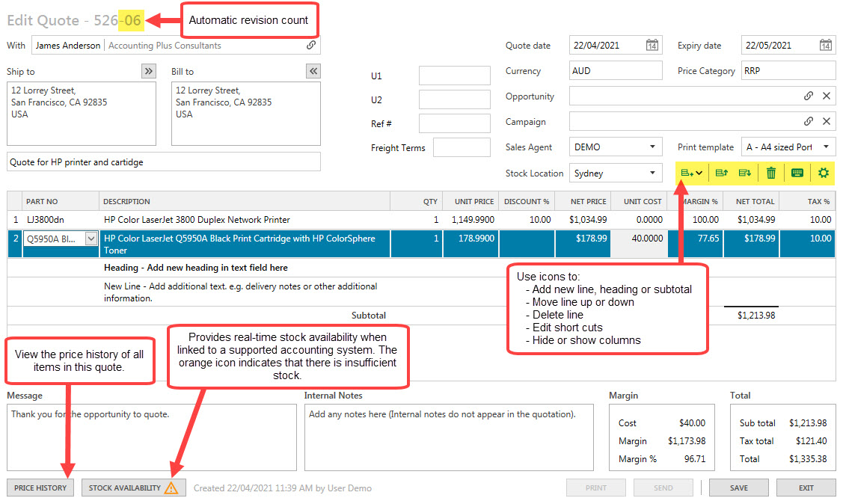Clear the Opportunity field with the X
The width and height of the screenshot is (843, 504).
click(x=827, y=96)
